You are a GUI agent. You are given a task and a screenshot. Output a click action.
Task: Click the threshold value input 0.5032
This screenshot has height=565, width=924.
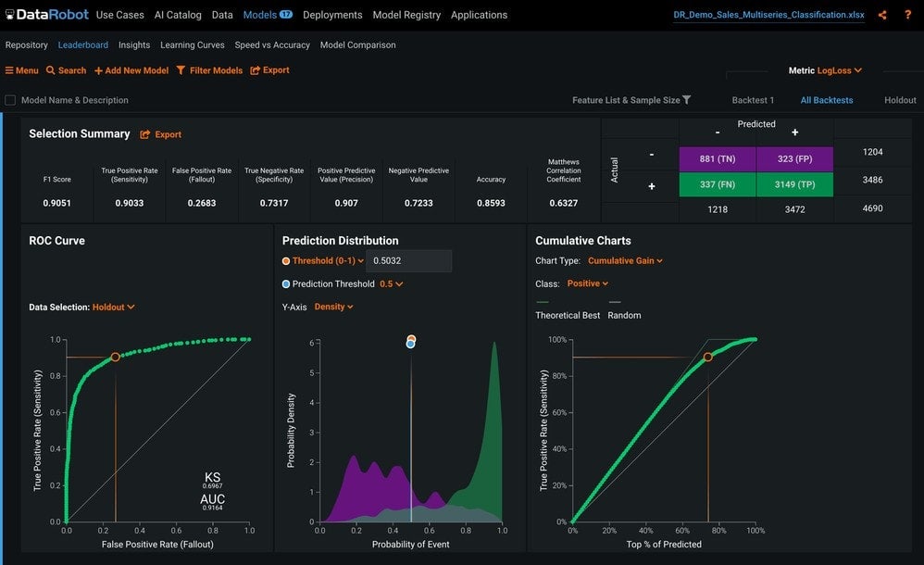point(409,260)
